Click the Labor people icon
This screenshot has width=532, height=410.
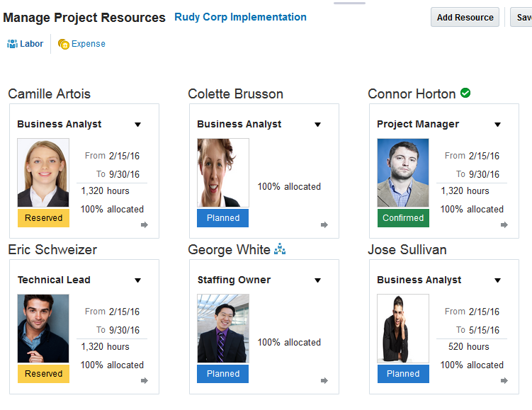point(12,44)
